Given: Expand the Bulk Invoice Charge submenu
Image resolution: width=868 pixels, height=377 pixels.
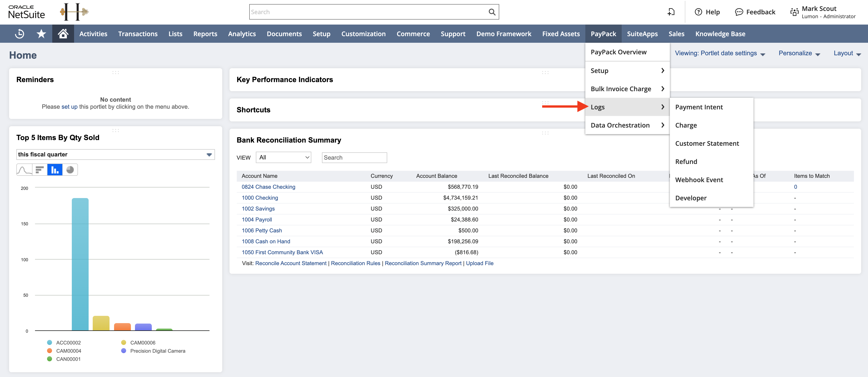Looking at the screenshot, I should [x=627, y=89].
